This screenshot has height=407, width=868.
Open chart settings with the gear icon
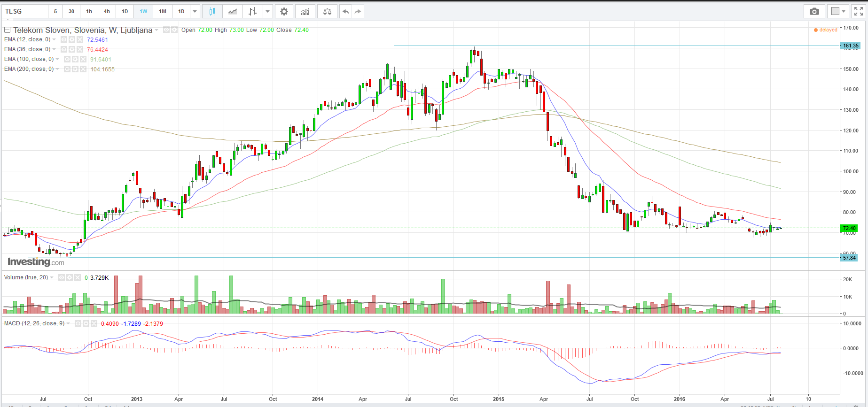(x=284, y=11)
